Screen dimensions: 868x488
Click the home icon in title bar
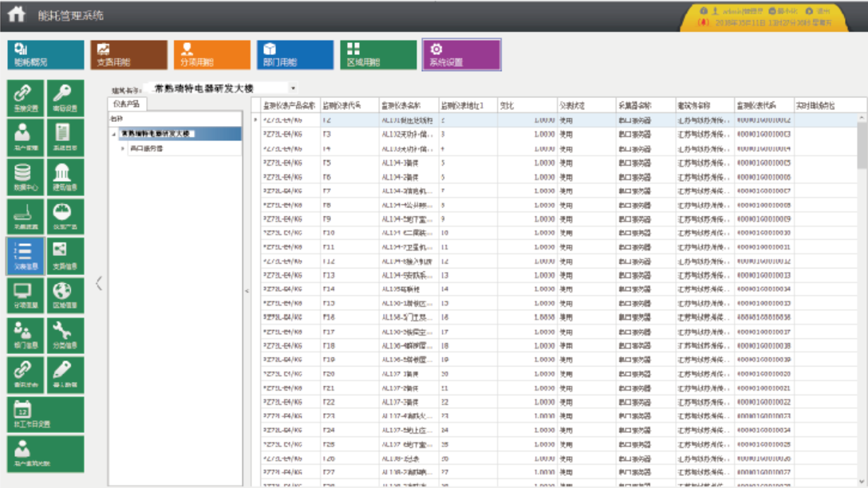(16, 14)
